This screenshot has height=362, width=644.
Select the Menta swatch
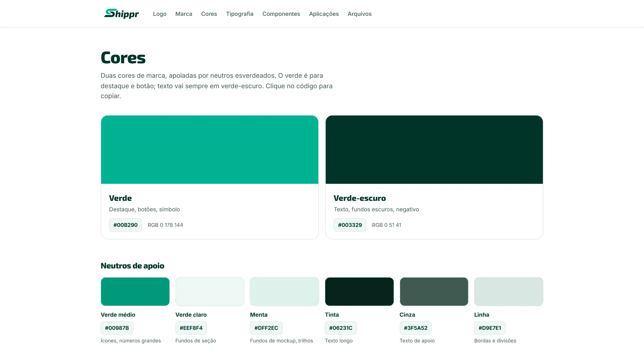tap(284, 291)
